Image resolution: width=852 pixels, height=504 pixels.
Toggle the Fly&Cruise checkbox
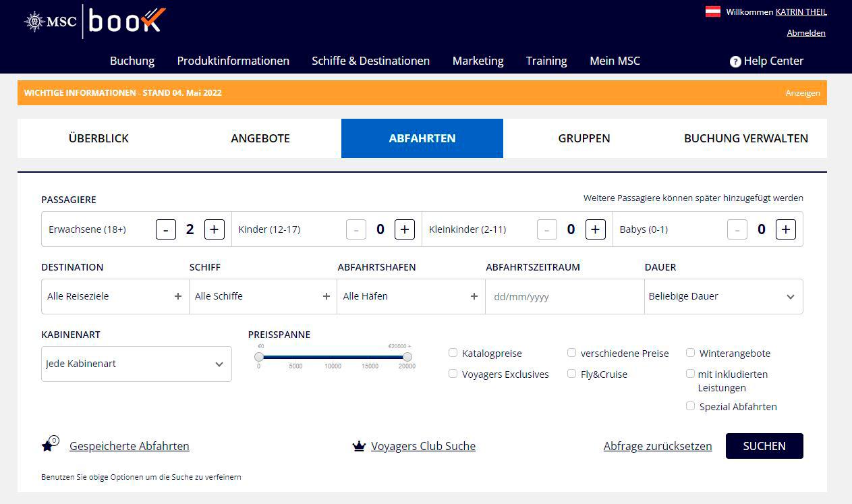coord(572,374)
